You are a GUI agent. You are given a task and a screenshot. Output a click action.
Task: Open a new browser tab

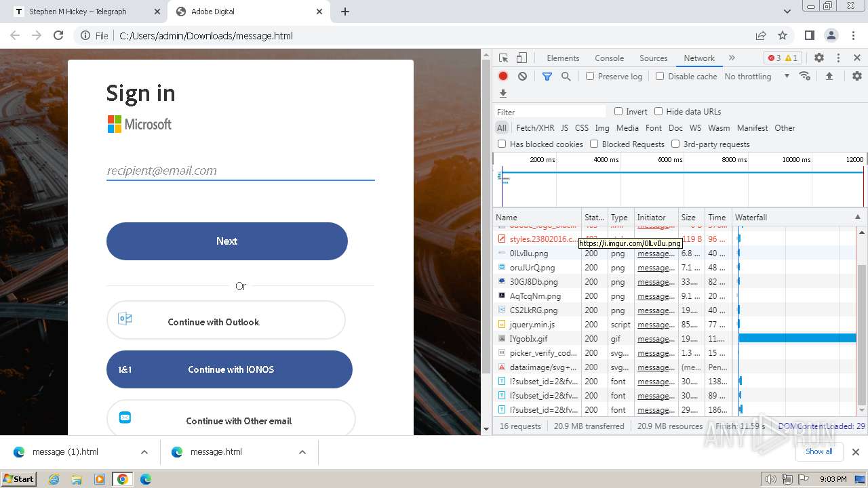pos(345,12)
